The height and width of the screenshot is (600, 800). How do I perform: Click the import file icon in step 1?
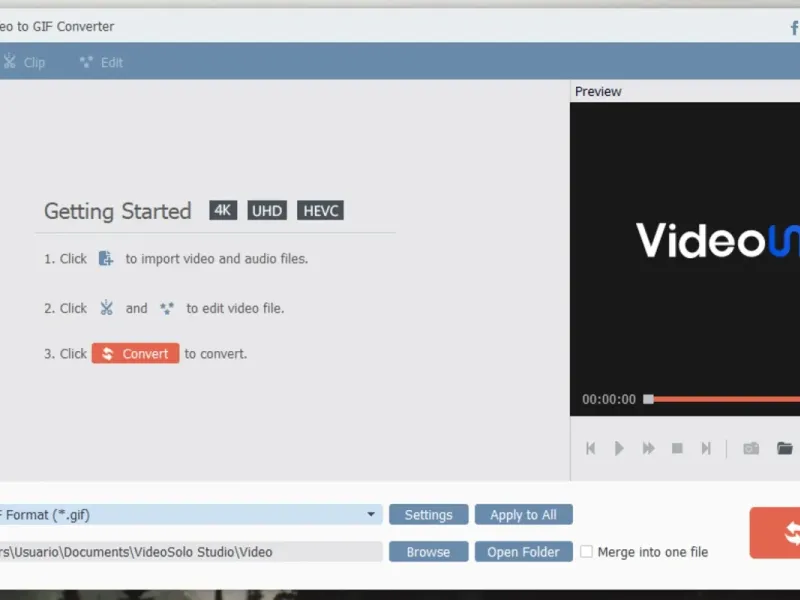[x=106, y=258]
